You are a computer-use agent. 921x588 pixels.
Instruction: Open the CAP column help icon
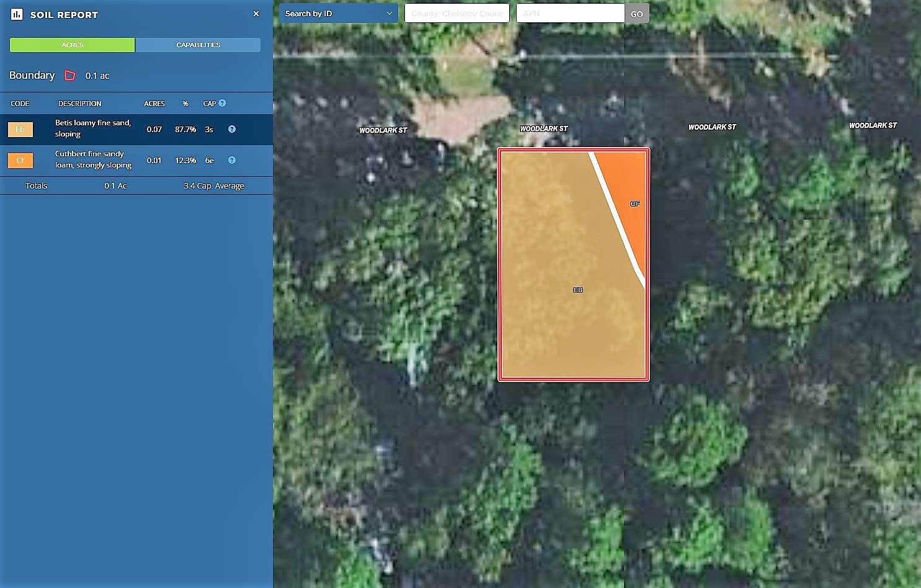[222, 103]
